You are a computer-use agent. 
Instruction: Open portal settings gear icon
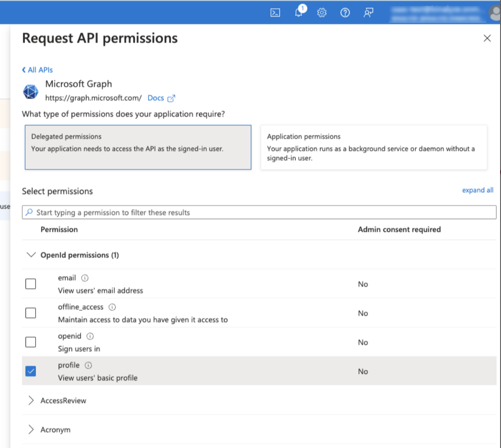(x=322, y=13)
